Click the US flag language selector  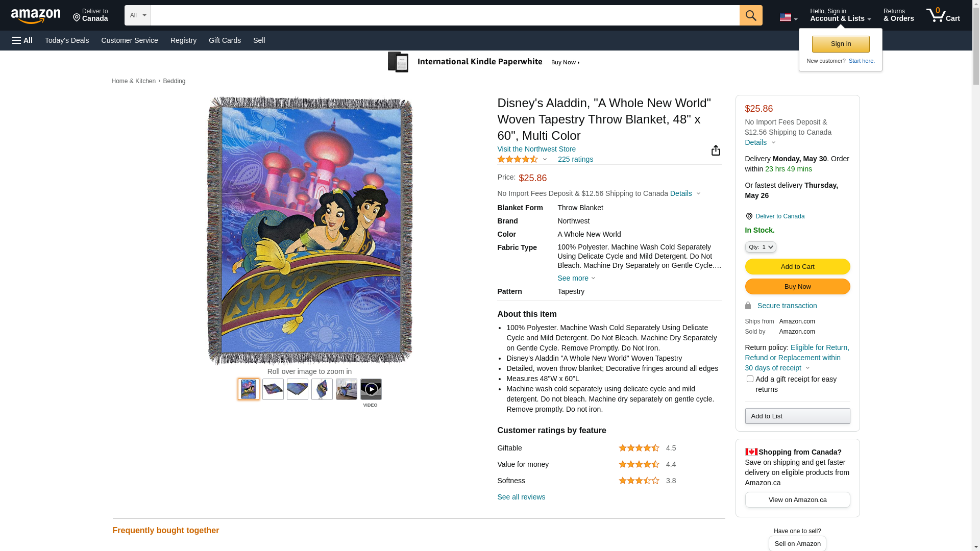click(788, 17)
